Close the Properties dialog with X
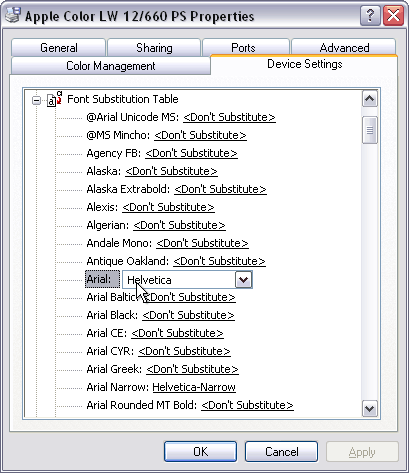The width and height of the screenshot is (409, 473). pyautogui.click(x=393, y=15)
